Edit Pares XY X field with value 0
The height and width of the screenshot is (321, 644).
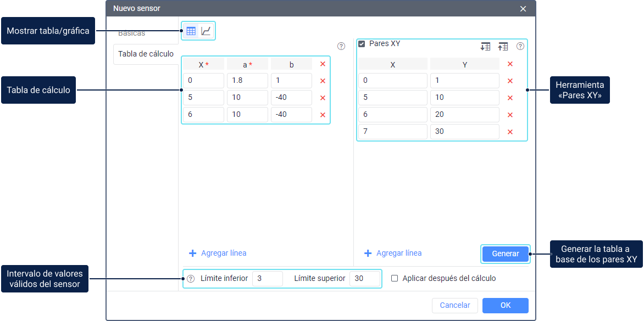tap(393, 81)
